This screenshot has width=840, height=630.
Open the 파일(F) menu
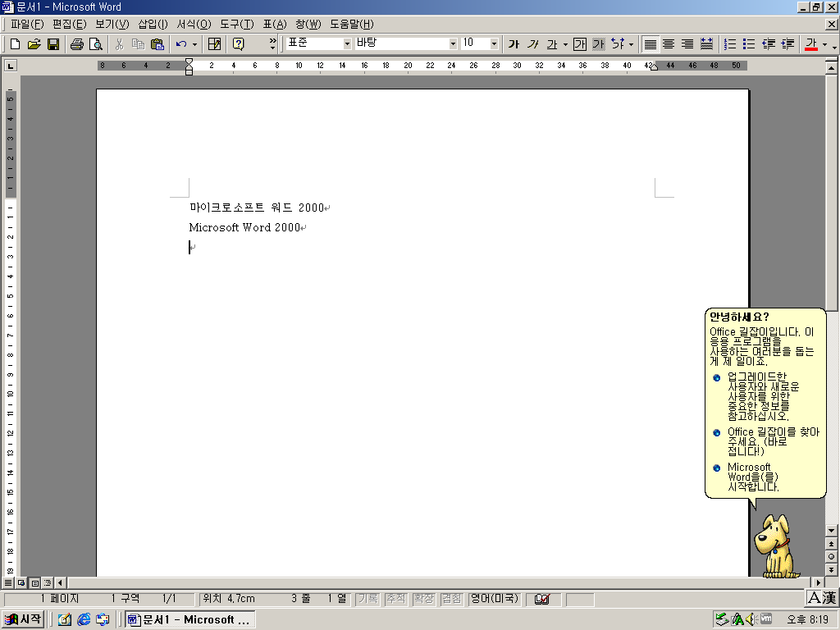click(27, 24)
